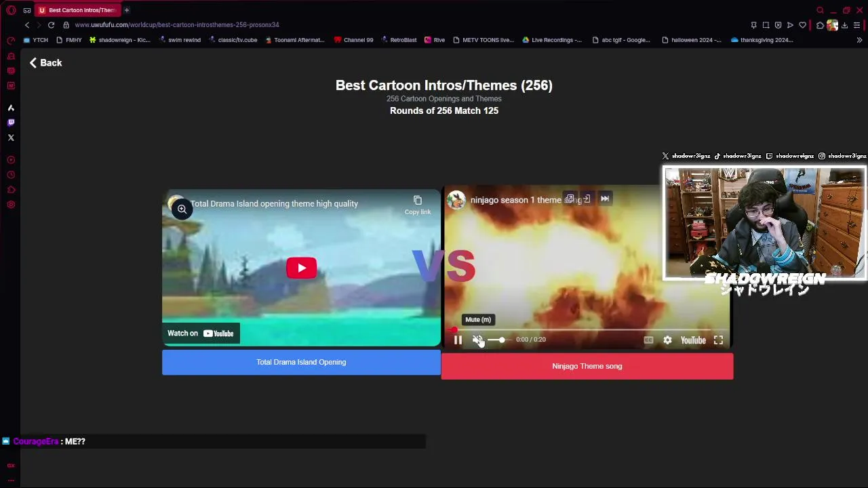Open the Live Recordings Drive bookmark
Viewport: 868px width, 488px height.
pos(551,40)
